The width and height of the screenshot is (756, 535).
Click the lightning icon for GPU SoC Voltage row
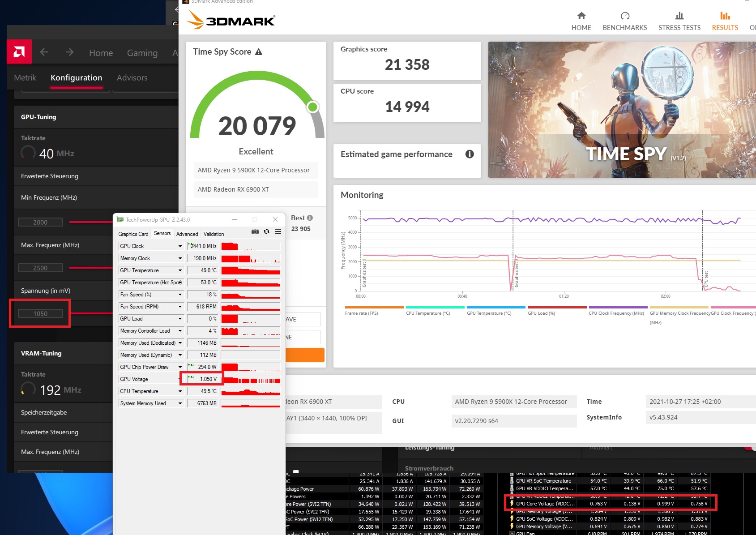coord(512,519)
